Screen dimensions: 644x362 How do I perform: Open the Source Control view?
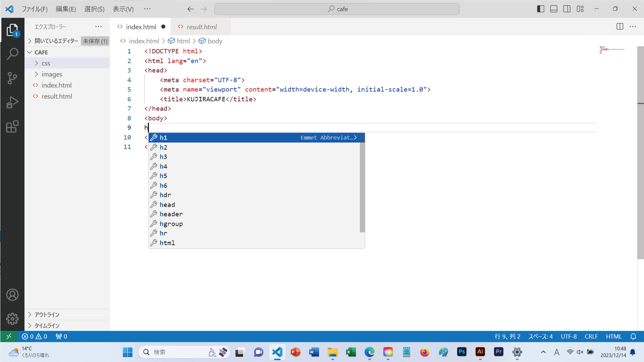click(12, 78)
